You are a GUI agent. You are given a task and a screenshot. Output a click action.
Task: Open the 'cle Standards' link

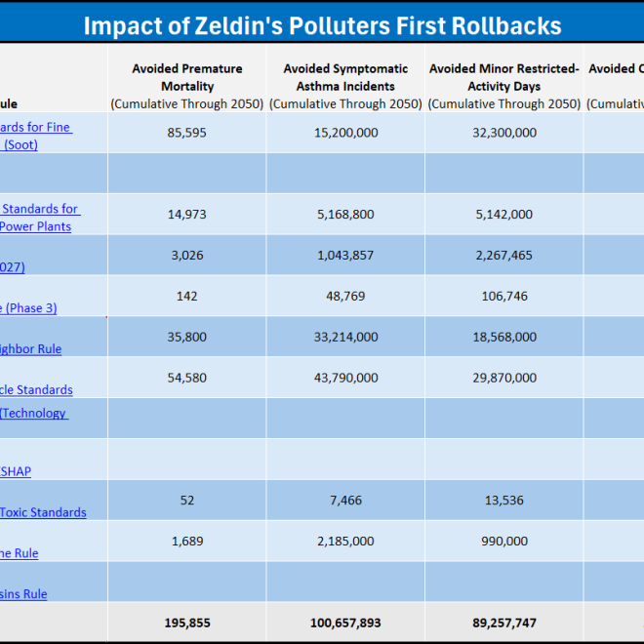click(36, 389)
